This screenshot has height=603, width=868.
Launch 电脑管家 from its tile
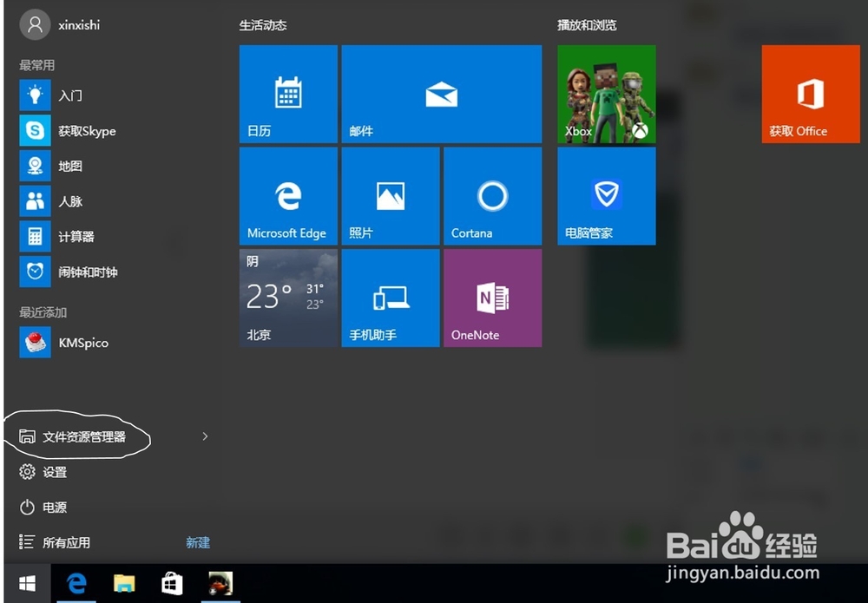(606, 195)
